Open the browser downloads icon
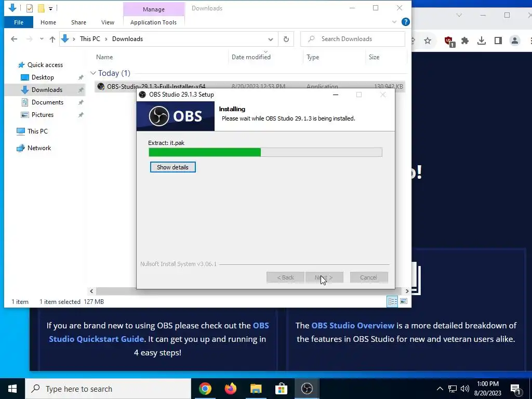This screenshot has height=399, width=532. pos(482,41)
